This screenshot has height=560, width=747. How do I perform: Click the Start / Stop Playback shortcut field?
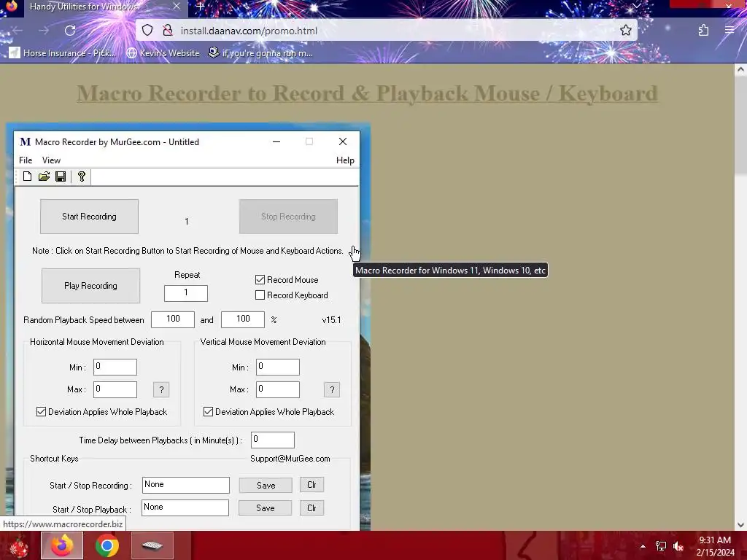[x=185, y=508]
